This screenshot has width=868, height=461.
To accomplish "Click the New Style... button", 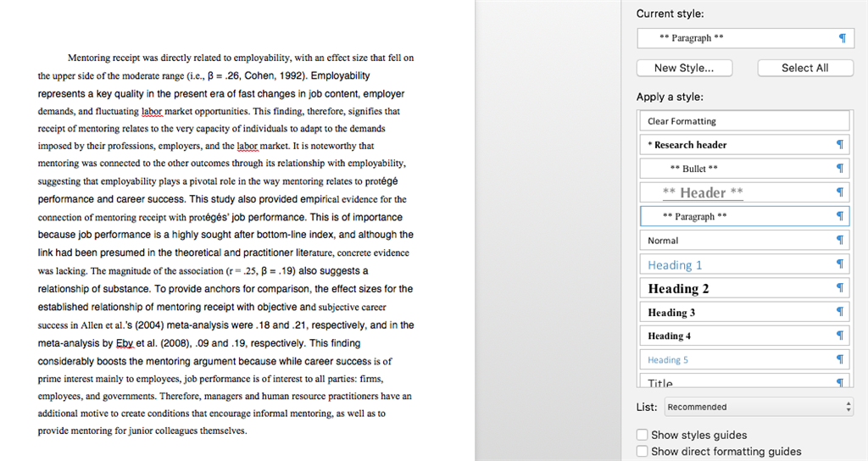I will point(684,68).
